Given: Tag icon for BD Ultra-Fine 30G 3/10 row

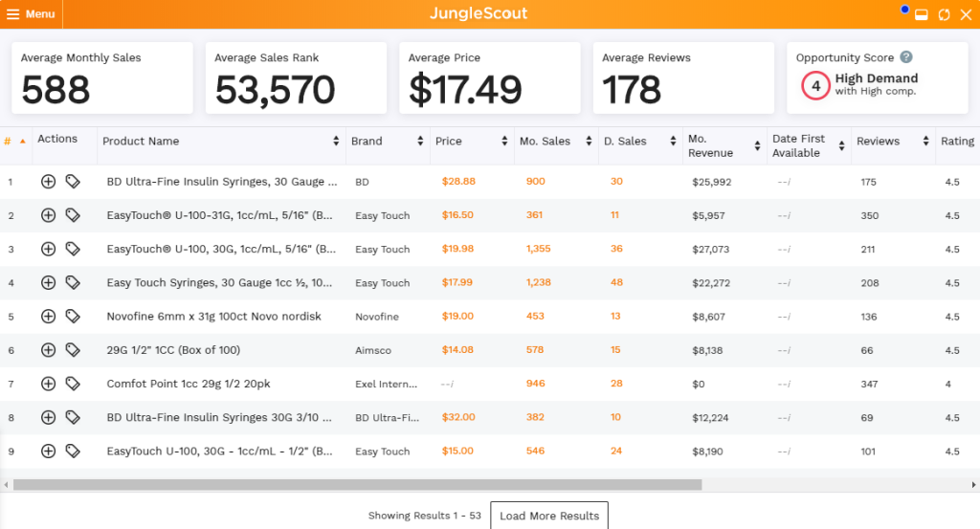Looking at the screenshot, I should pos(73,418).
